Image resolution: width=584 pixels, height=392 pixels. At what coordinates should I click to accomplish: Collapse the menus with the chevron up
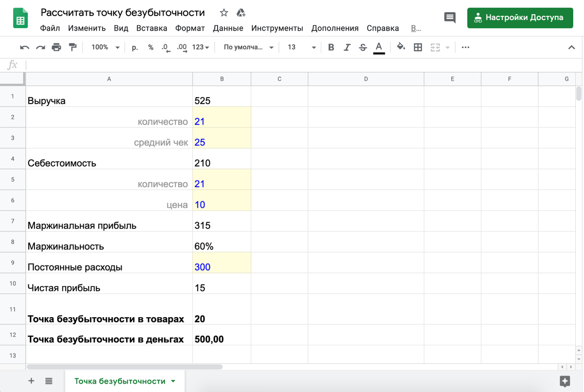pyautogui.click(x=571, y=47)
